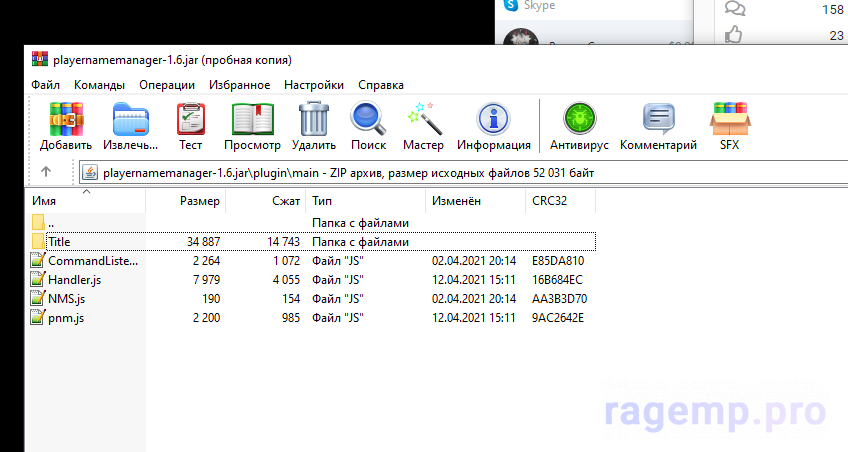Click the WinRAR title bar app icon
848x452 pixels.
pos(39,59)
